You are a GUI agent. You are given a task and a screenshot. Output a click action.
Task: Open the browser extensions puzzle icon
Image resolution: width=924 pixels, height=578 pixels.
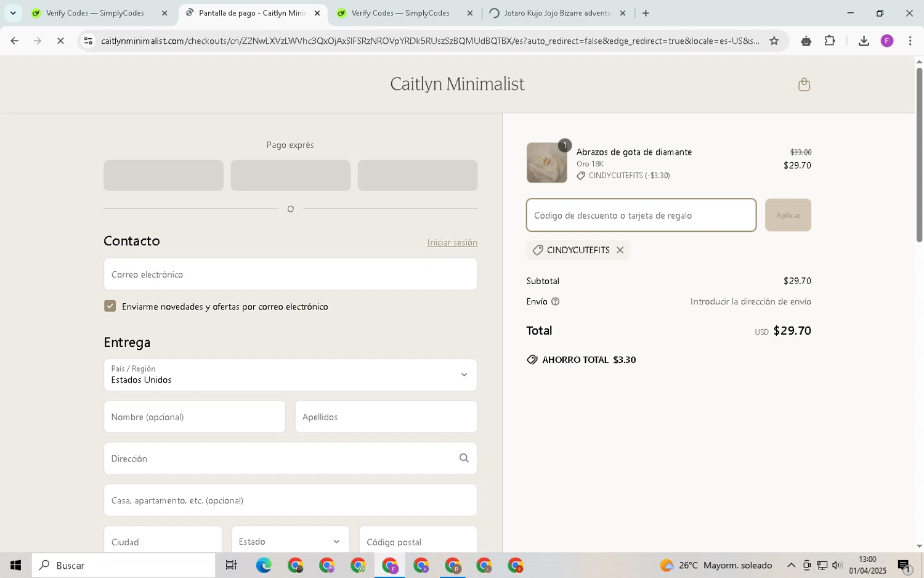[830, 41]
